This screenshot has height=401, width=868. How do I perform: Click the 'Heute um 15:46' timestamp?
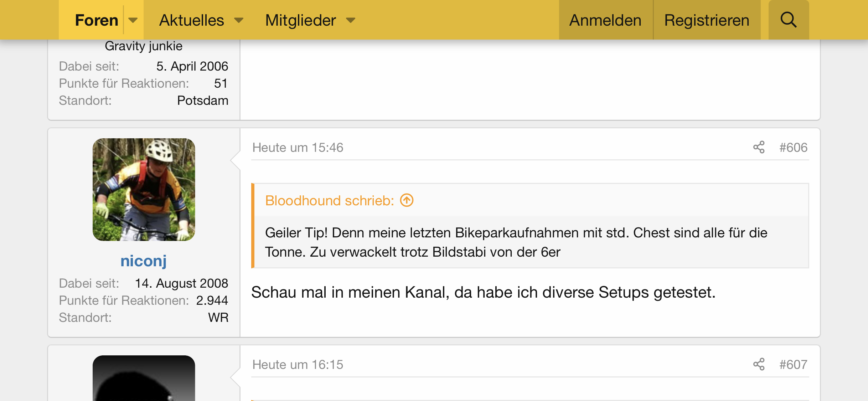pyautogui.click(x=298, y=148)
